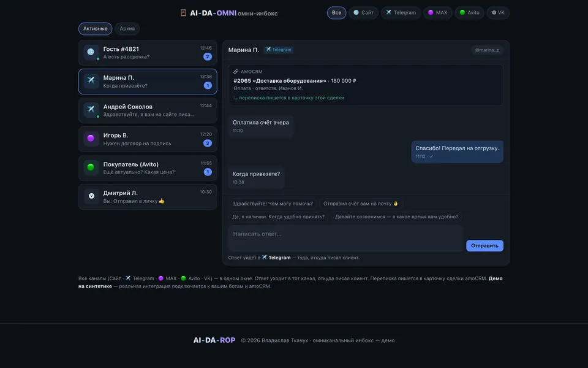Insert quick reply 'Отправил счёт вам на почту'
The width and height of the screenshot is (588, 368).
tap(360, 204)
